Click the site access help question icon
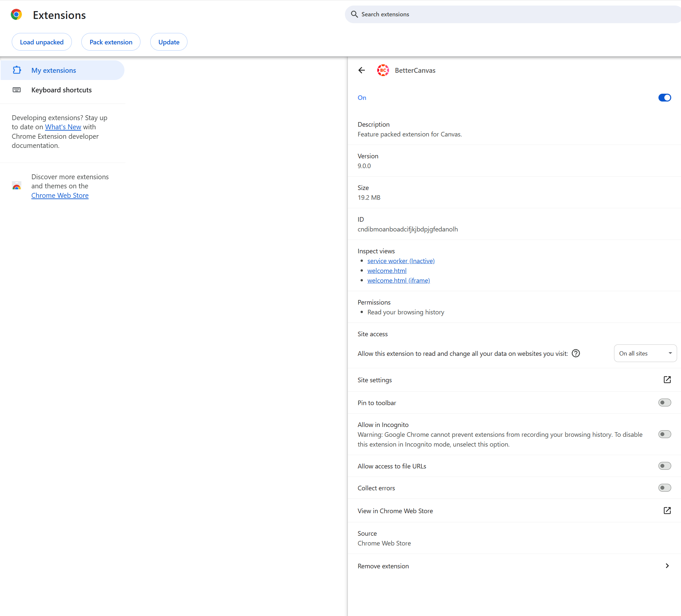The height and width of the screenshot is (616, 681). tap(576, 354)
